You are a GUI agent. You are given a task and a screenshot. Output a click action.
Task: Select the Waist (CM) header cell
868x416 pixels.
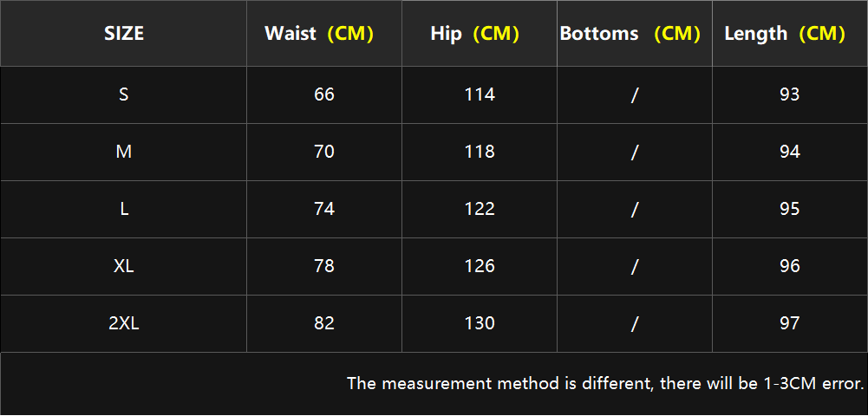323,34
